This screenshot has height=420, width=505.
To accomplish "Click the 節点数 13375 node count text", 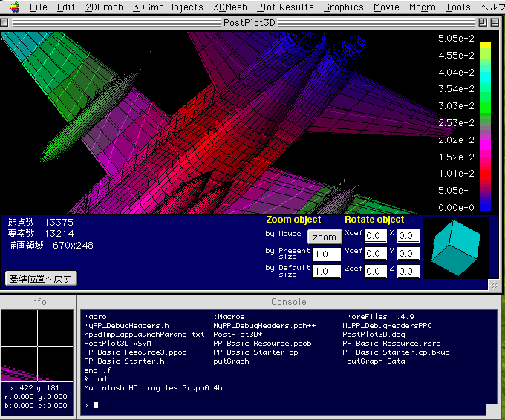I will point(41,222).
